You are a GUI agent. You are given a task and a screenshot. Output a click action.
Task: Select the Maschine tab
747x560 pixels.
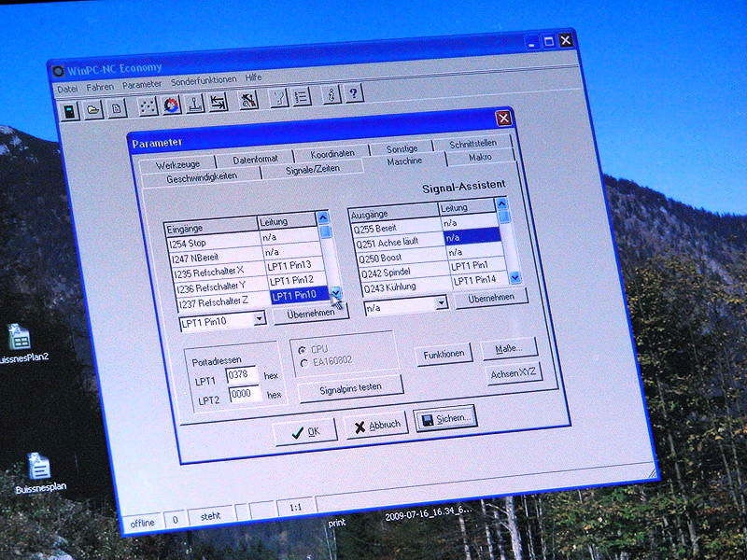404,161
